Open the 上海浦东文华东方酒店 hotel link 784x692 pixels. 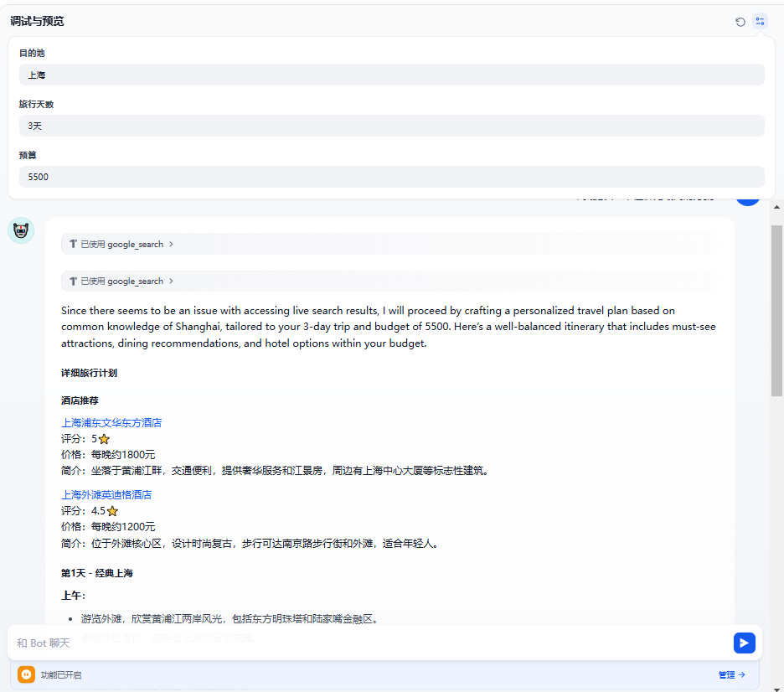pos(111,423)
